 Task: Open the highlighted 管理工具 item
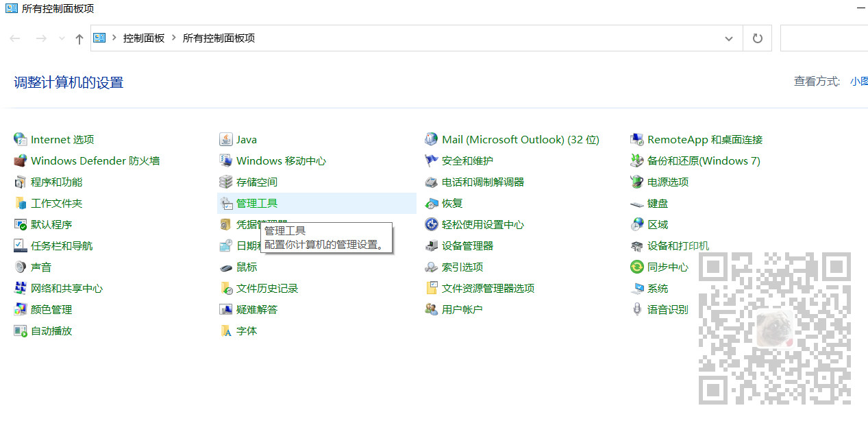317,203
